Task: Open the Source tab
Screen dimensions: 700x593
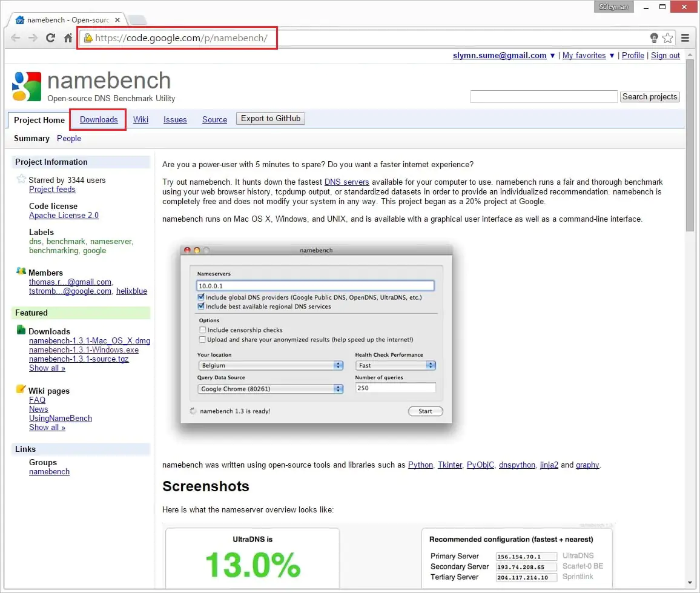Action: [214, 119]
